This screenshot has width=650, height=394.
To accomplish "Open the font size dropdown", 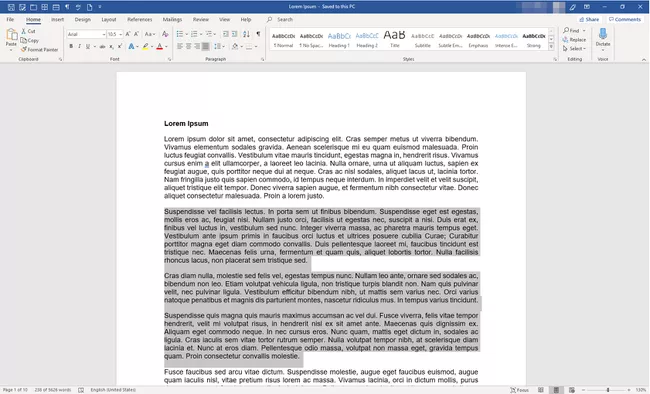I will point(121,34).
